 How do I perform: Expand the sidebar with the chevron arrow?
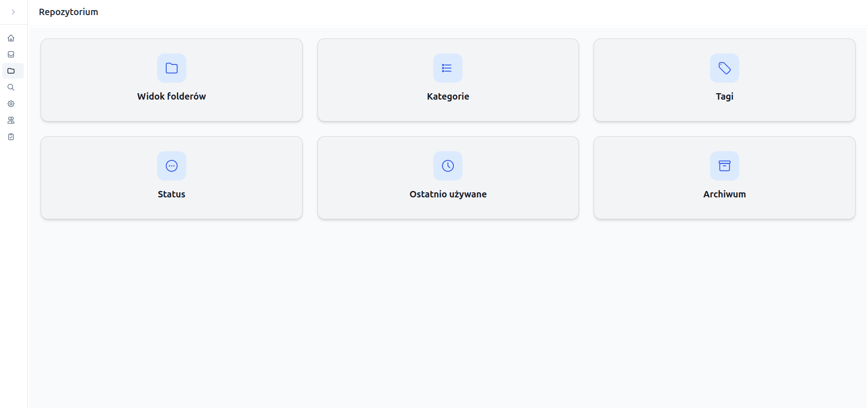13,12
